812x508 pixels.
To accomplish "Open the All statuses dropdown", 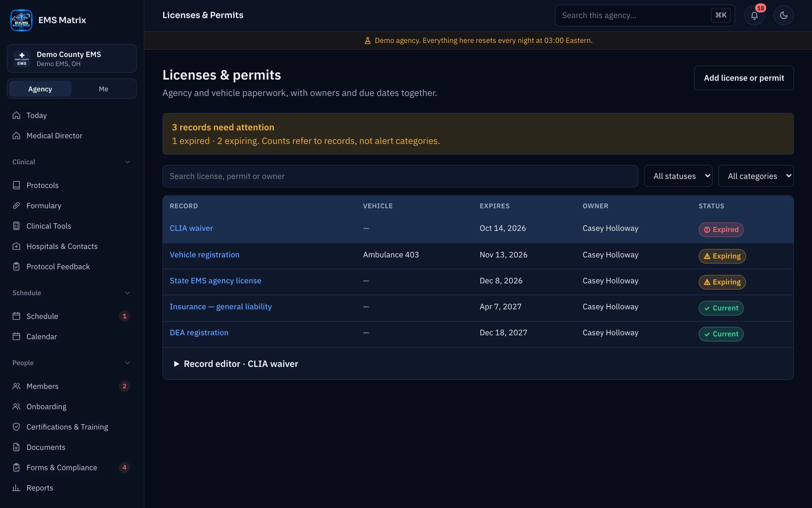I will point(678,176).
